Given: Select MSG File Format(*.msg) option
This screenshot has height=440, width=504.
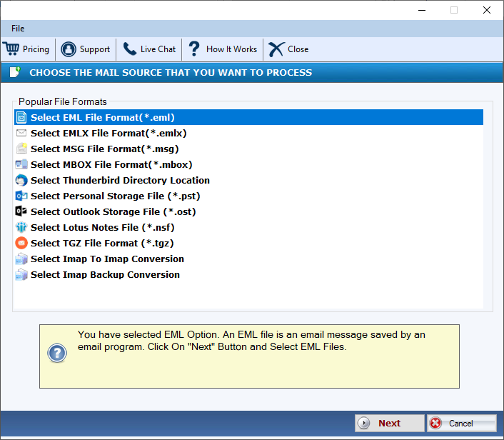Looking at the screenshot, I should point(105,149).
